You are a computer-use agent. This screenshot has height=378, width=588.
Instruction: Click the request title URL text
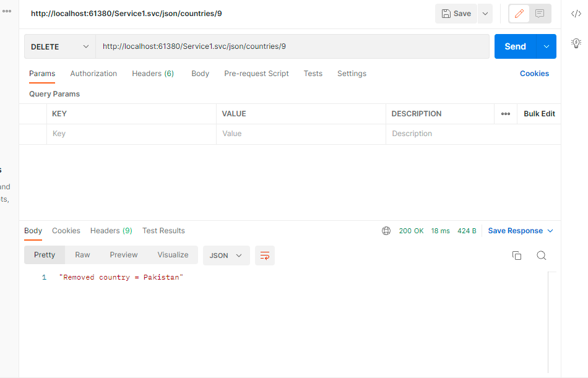click(126, 14)
